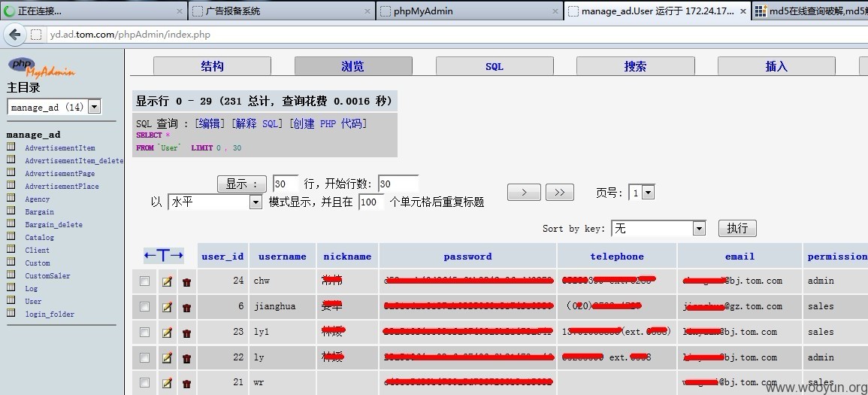
Task: Sort by the username column header
Action: (x=283, y=257)
